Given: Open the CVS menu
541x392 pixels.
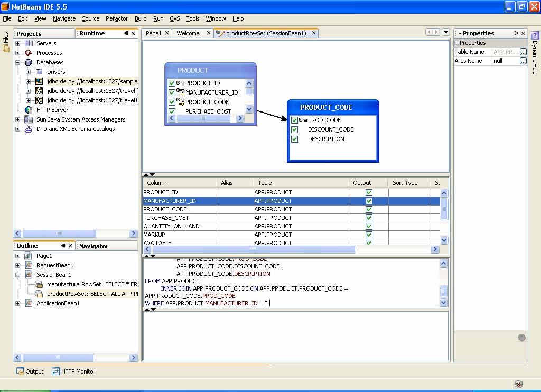Looking at the screenshot, I should coord(174,18).
